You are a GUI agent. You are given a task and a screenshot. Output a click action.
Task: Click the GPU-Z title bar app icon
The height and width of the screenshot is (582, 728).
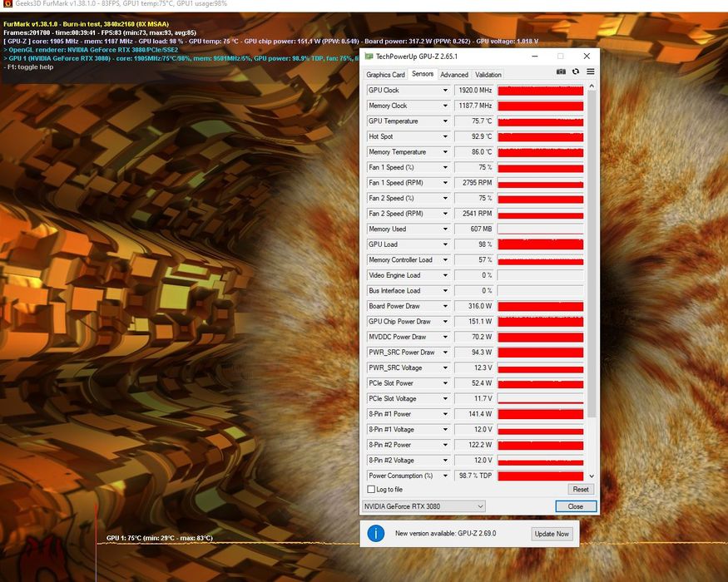click(369, 57)
